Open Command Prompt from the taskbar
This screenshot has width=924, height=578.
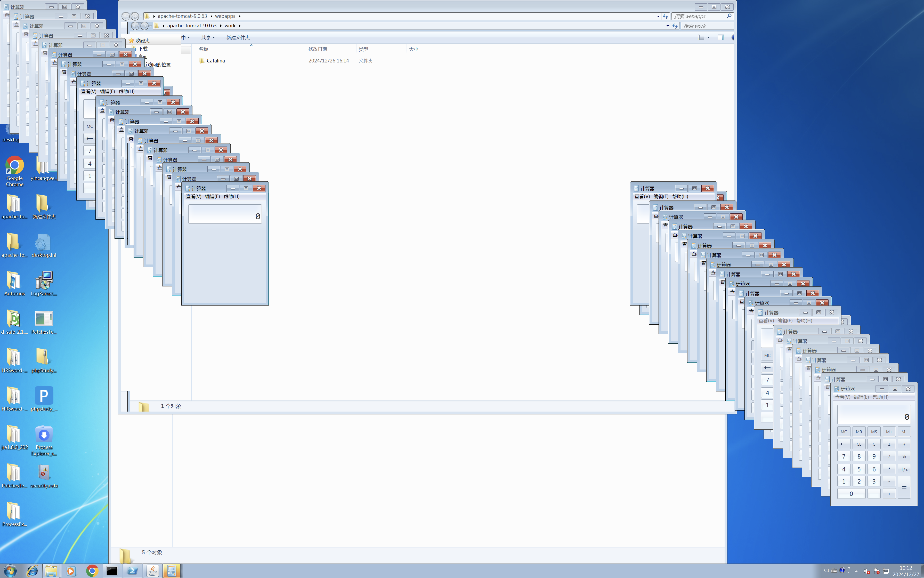pyautogui.click(x=112, y=571)
